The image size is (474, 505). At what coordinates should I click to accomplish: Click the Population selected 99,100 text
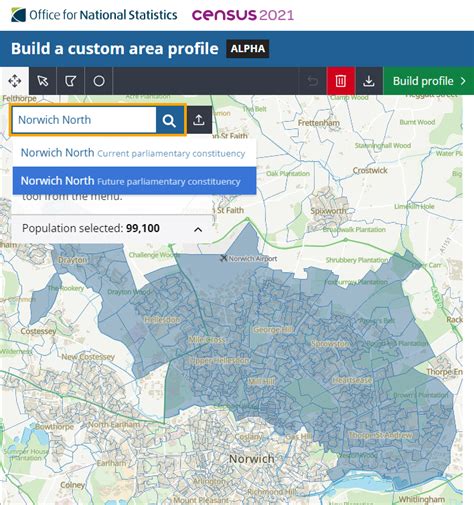coord(91,228)
